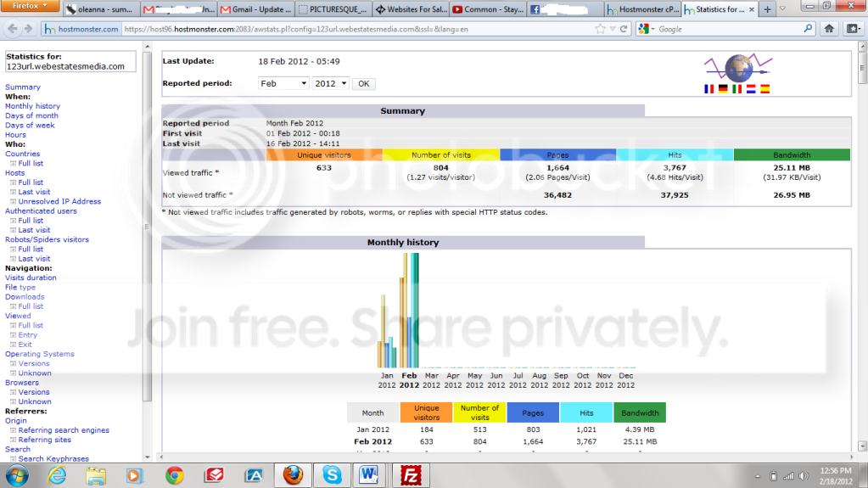Click the orange Unique visitors summary header
The image size is (868, 488).
click(324, 154)
